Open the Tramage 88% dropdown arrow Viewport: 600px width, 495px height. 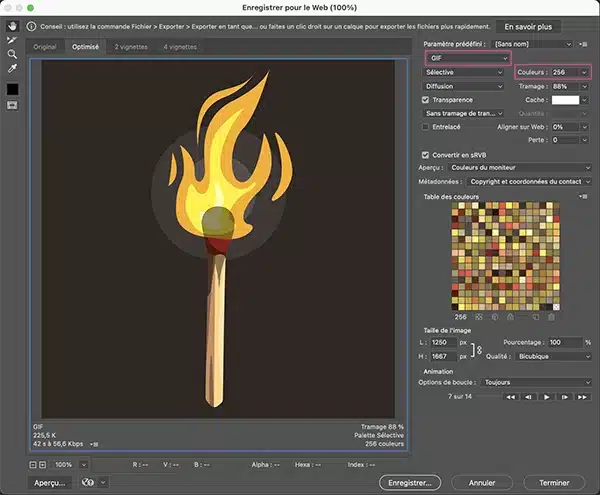pyautogui.click(x=584, y=86)
